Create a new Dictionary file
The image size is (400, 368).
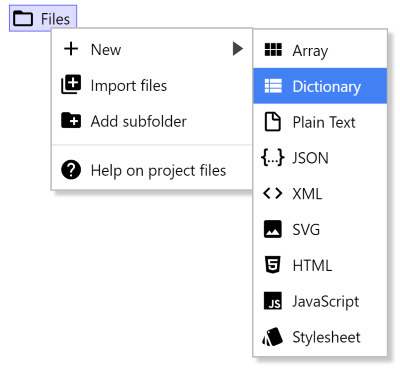tap(320, 86)
